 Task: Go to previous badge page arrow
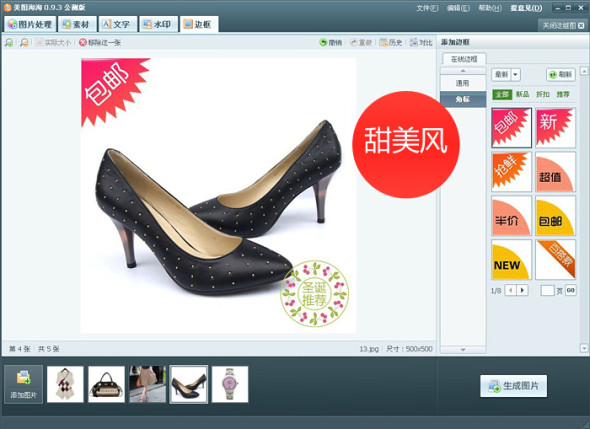(511, 290)
